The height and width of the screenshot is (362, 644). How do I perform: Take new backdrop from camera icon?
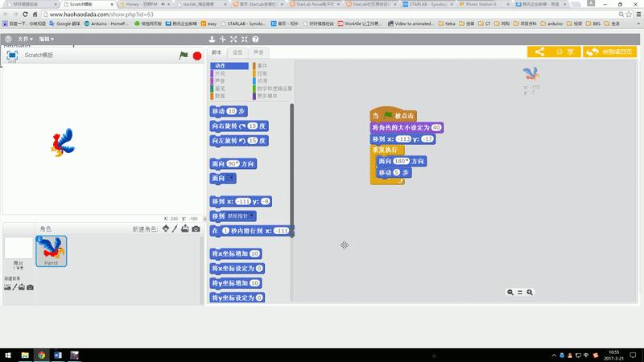pos(30,287)
